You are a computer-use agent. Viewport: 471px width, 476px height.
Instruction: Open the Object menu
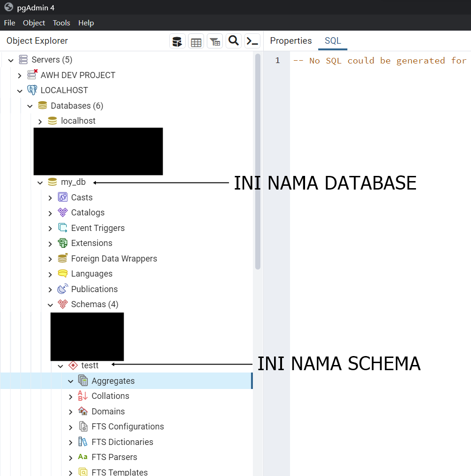tap(34, 23)
